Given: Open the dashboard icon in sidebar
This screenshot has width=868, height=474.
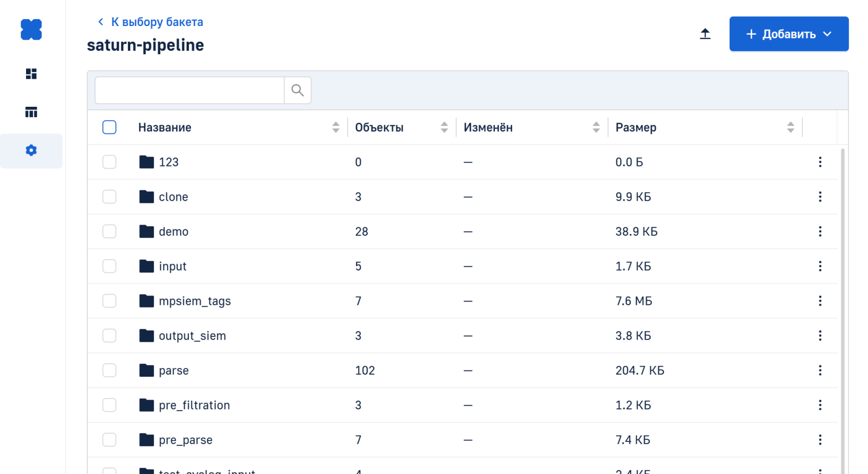Looking at the screenshot, I should point(31,74).
